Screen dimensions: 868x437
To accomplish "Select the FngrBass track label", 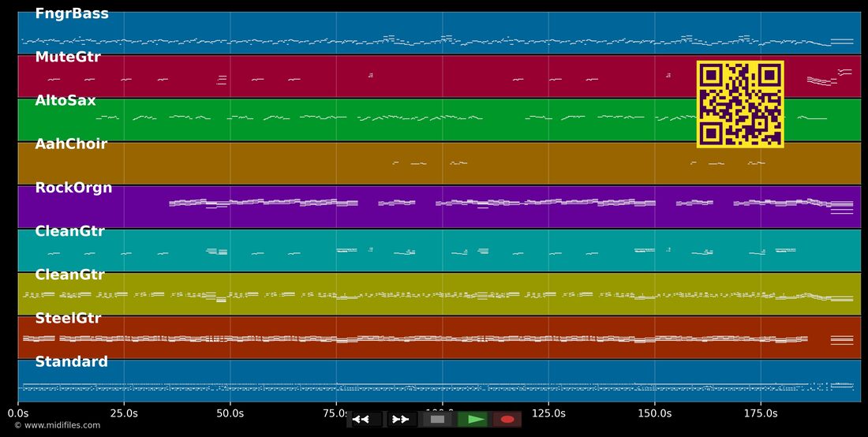I will (x=72, y=14).
